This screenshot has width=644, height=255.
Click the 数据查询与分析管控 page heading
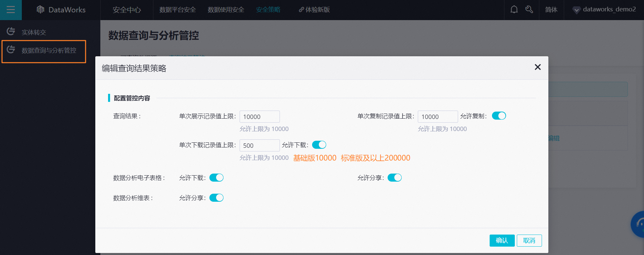153,36
